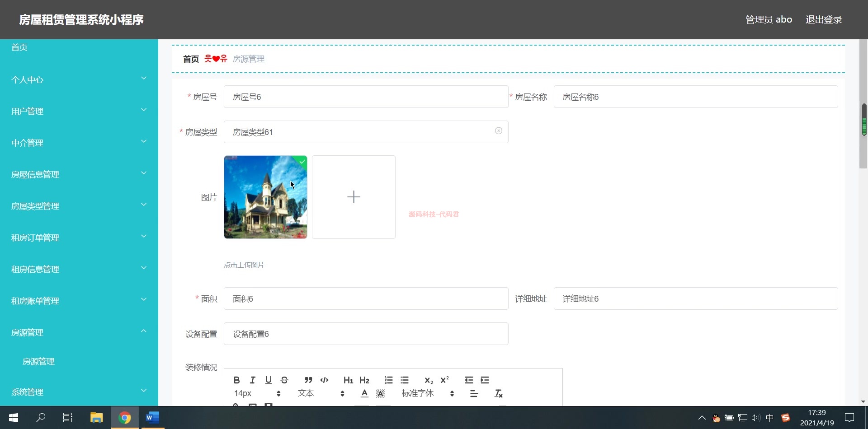Focus the 房屋名称 input field
868x429 pixels.
point(696,97)
